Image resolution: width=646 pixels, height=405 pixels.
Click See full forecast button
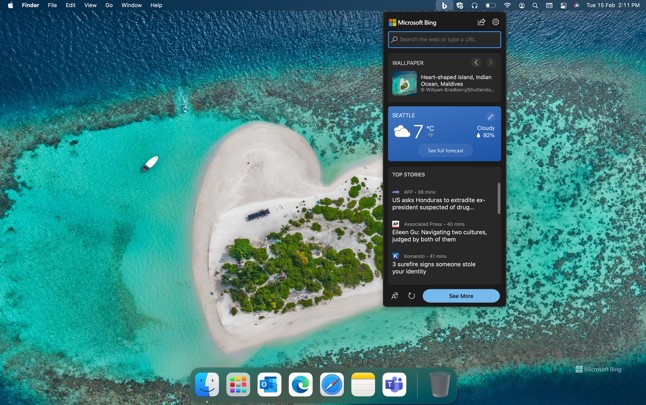[x=445, y=151]
